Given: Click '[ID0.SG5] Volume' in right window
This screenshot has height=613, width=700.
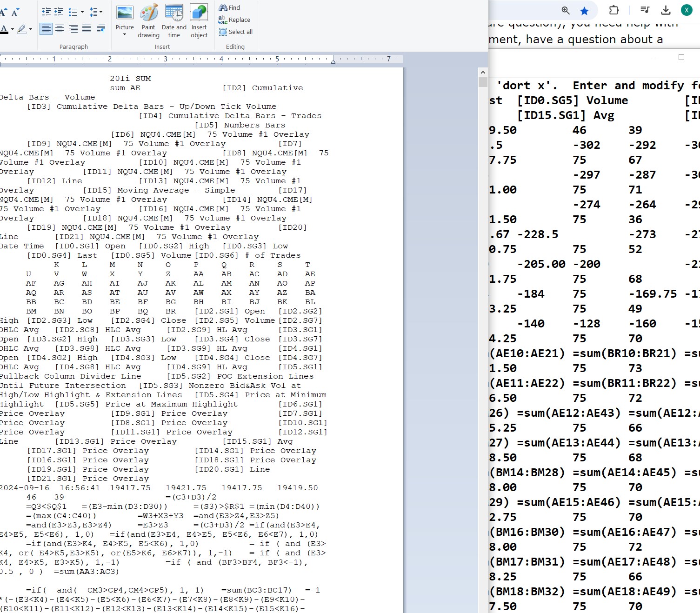Looking at the screenshot, I should click(x=573, y=100).
